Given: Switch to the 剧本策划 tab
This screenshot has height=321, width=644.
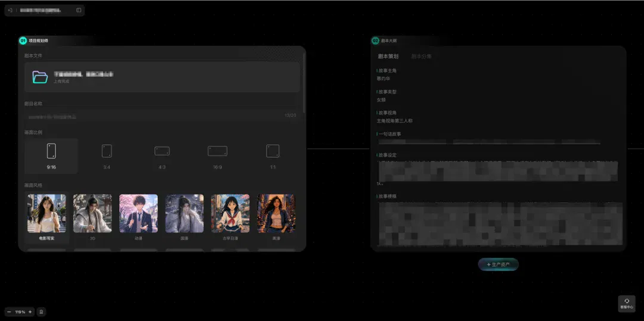Looking at the screenshot, I should (x=388, y=56).
